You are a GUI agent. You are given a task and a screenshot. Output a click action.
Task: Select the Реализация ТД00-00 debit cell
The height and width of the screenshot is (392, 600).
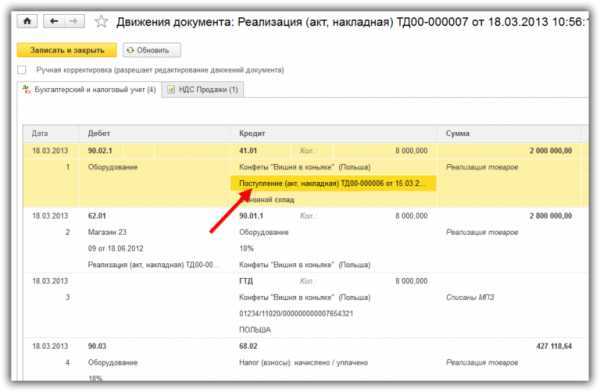[153, 265]
